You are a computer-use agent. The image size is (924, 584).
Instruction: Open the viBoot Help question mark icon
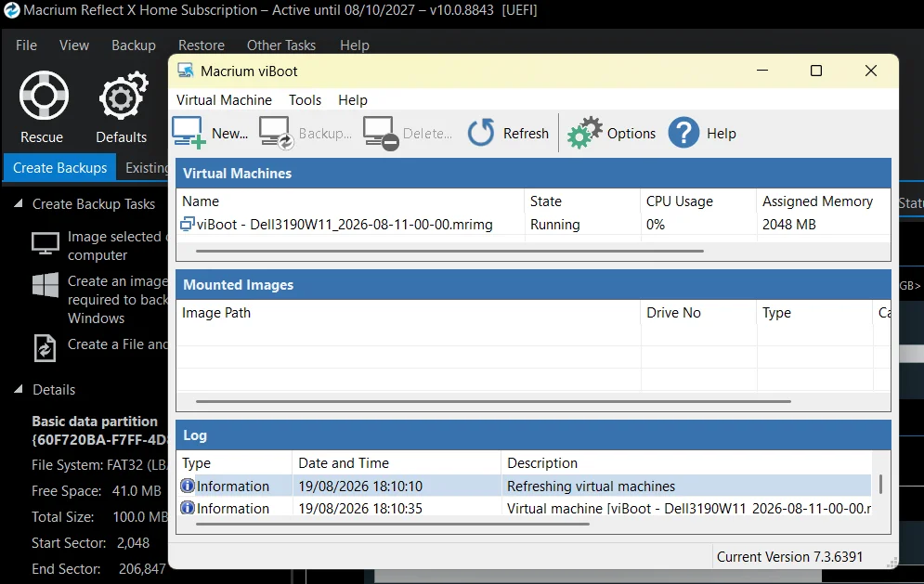click(x=683, y=133)
